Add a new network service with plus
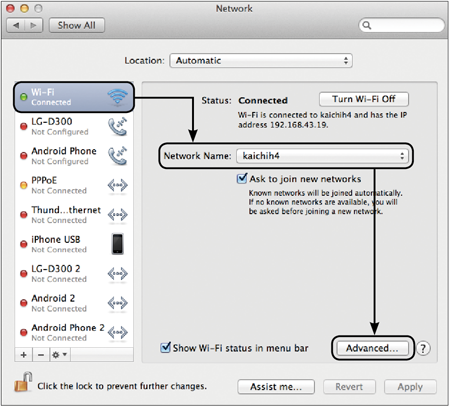Image resolution: width=450 pixels, height=407 pixels. tap(24, 355)
